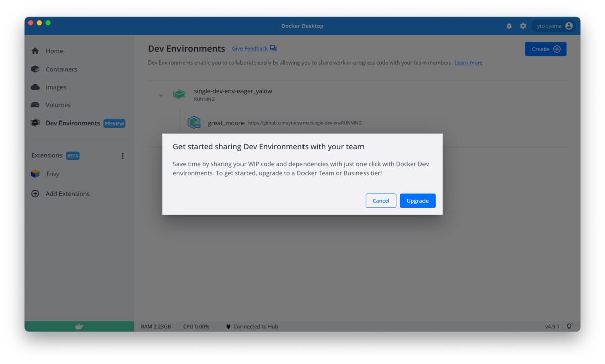Open Volumes from the sidebar
Screen dimensions: 605x364
[58, 105]
